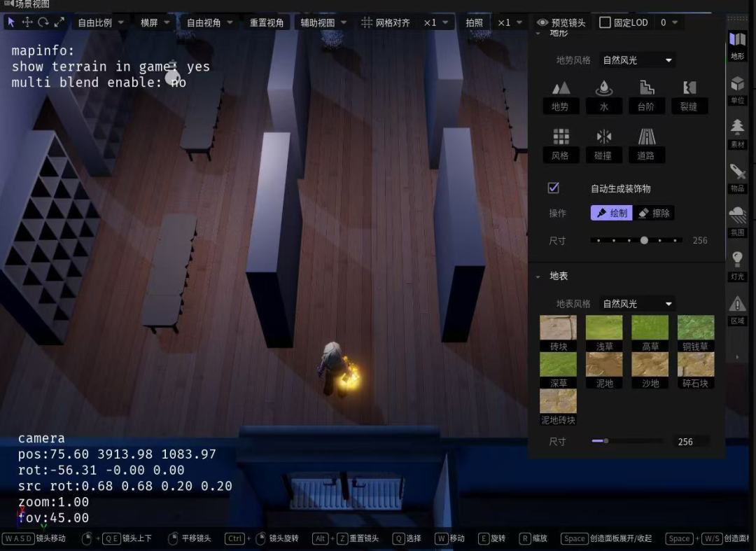Open the 道路 road tool
The height and width of the screenshot is (551, 756).
(x=647, y=145)
